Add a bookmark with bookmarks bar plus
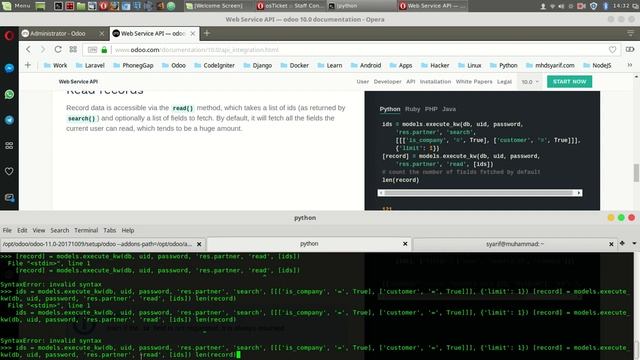 tap(28, 65)
